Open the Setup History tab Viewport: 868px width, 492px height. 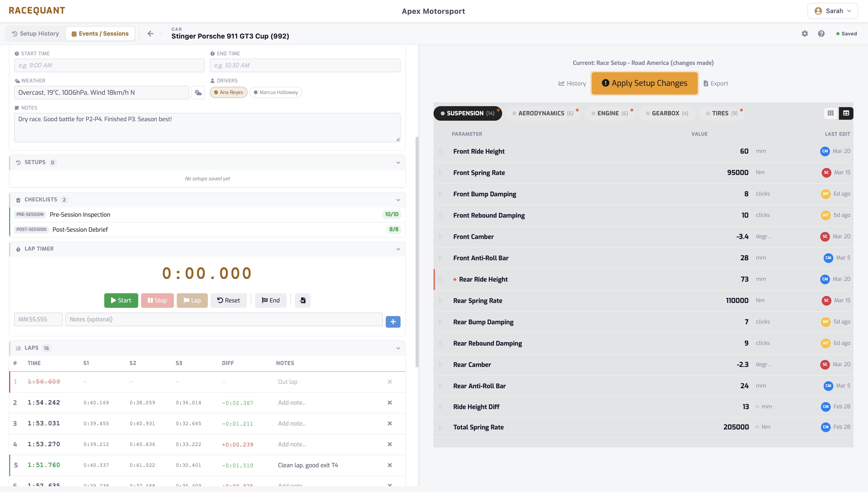(35, 33)
